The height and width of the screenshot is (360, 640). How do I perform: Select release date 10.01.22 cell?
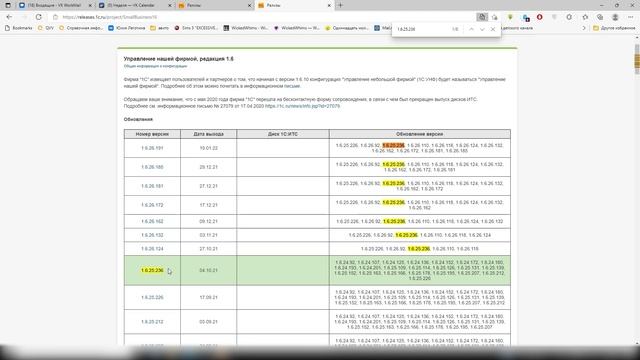[x=209, y=148]
